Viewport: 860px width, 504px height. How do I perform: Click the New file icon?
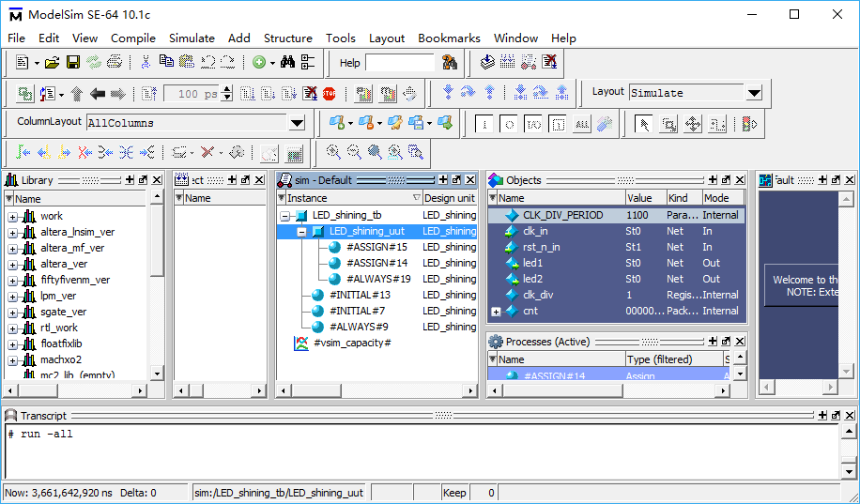(22, 63)
